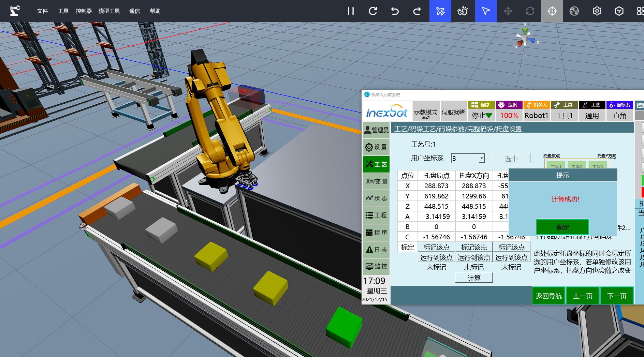Click the inexbot logo

click(x=387, y=111)
